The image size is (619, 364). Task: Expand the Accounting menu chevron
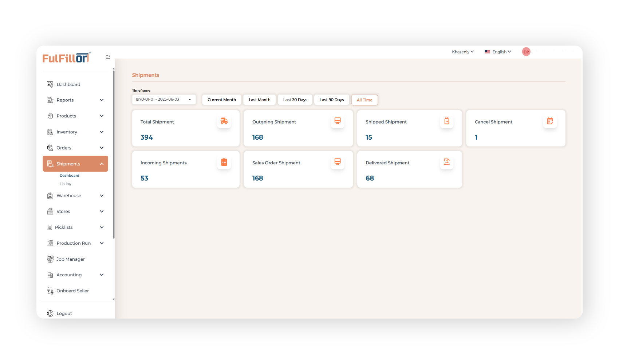click(x=102, y=275)
